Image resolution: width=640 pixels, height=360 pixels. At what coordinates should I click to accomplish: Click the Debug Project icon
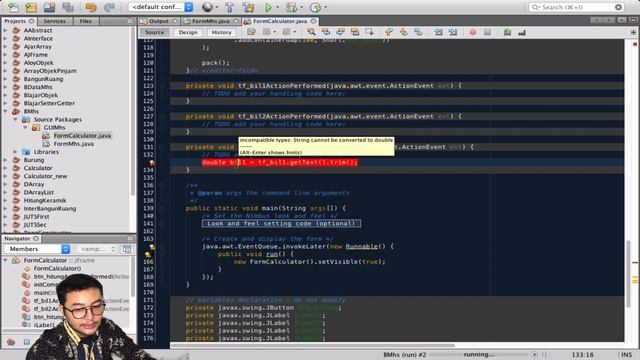pos(291,7)
